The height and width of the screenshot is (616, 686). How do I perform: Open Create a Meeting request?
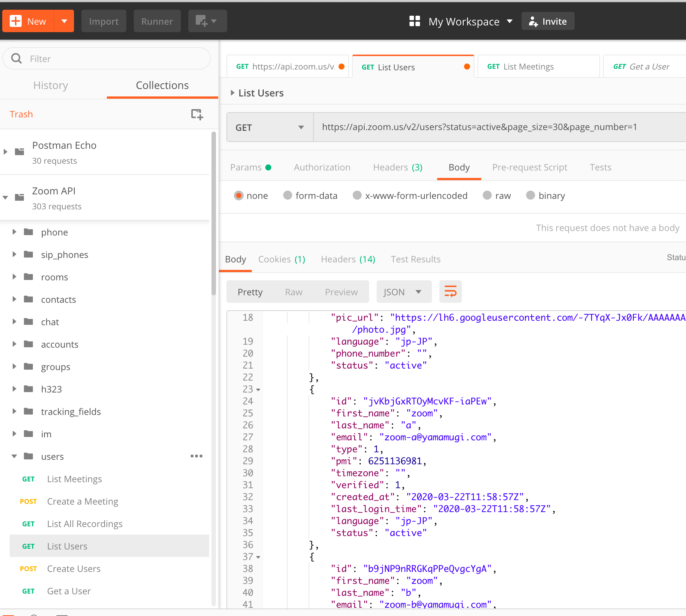[109, 501]
